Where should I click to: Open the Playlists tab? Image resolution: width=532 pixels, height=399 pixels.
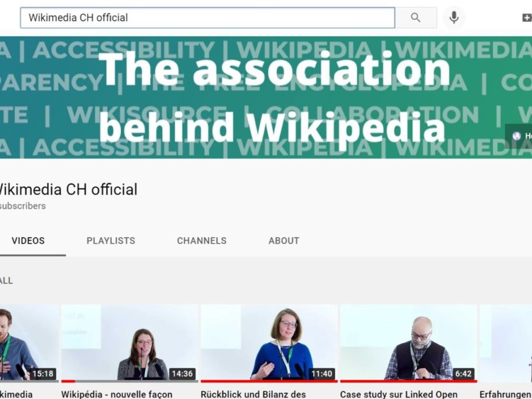(x=111, y=241)
